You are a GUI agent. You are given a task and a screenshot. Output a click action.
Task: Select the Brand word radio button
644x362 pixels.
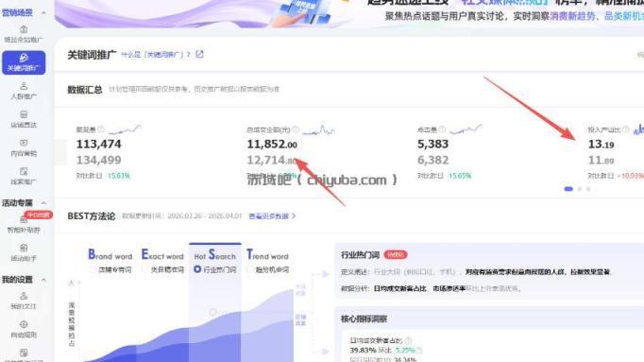pyautogui.click(x=93, y=269)
